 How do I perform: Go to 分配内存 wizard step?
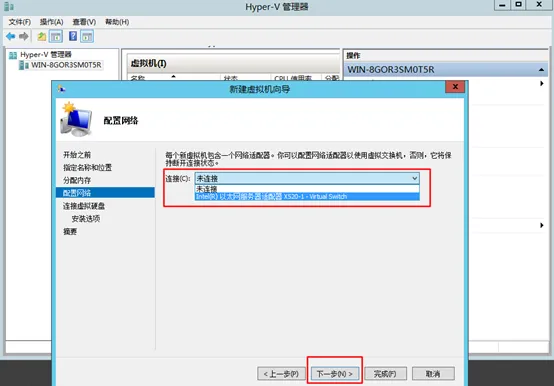77,180
